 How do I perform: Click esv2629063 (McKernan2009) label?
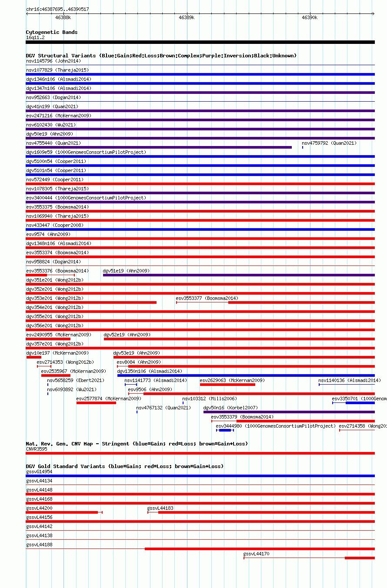coord(232,380)
